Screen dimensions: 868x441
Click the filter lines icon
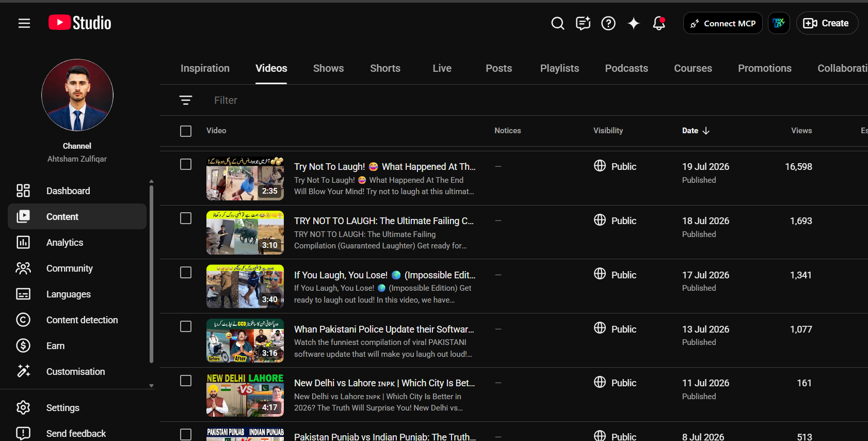pyautogui.click(x=186, y=100)
